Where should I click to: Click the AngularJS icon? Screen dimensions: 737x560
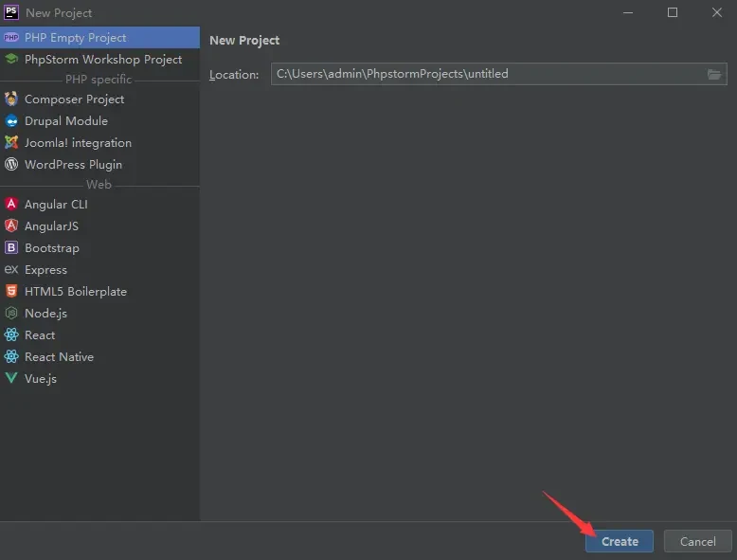pyautogui.click(x=11, y=226)
